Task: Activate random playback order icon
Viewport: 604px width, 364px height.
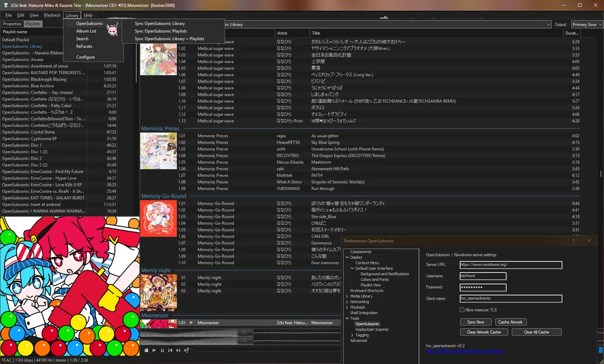Action: click(186, 350)
